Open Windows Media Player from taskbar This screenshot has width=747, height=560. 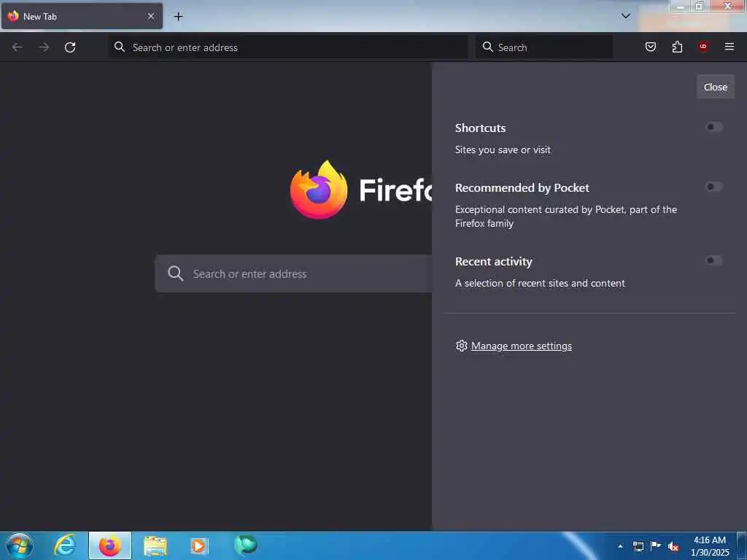[199, 545]
